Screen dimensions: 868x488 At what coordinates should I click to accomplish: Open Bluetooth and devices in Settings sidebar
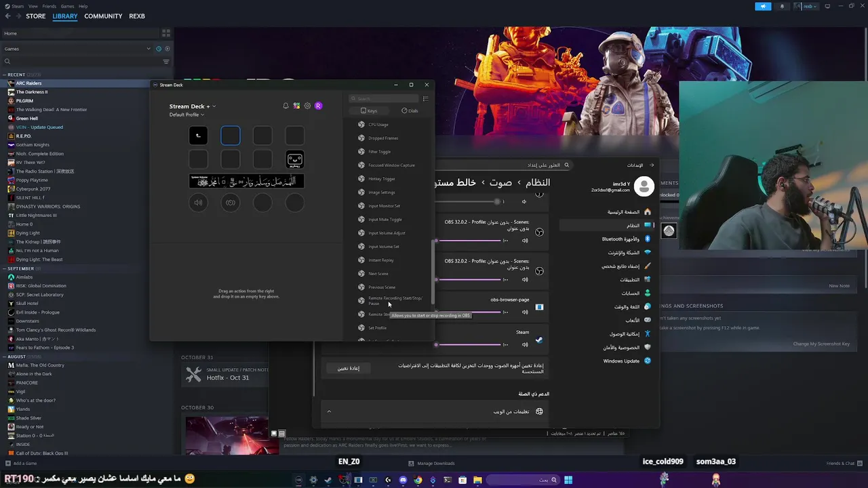point(627,239)
